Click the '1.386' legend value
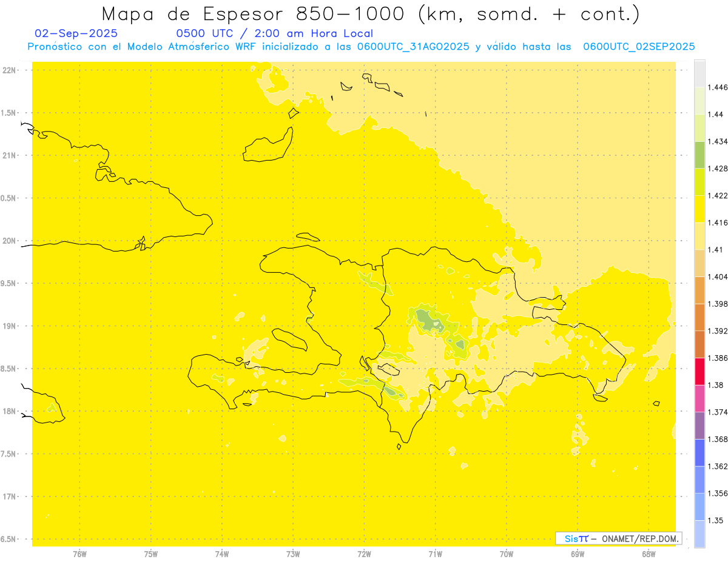The width and height of the screenshot is (728, 562). pos(717,358)
